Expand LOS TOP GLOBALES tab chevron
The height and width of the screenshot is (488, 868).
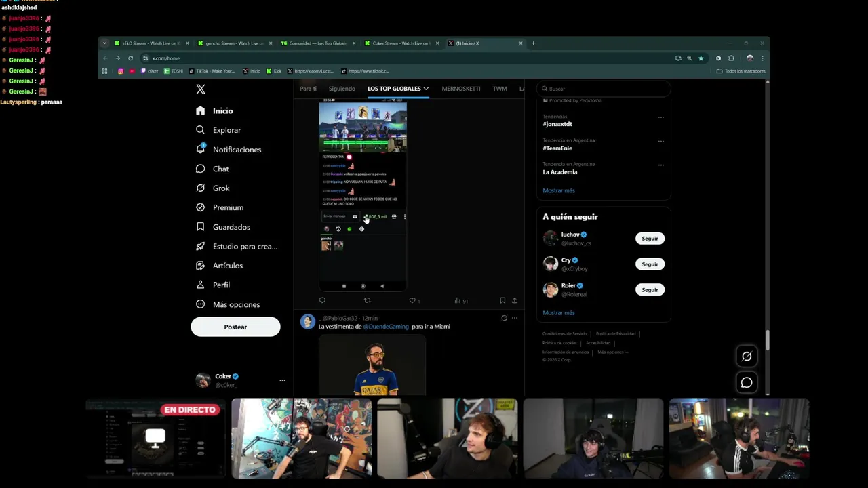[426, 89]
